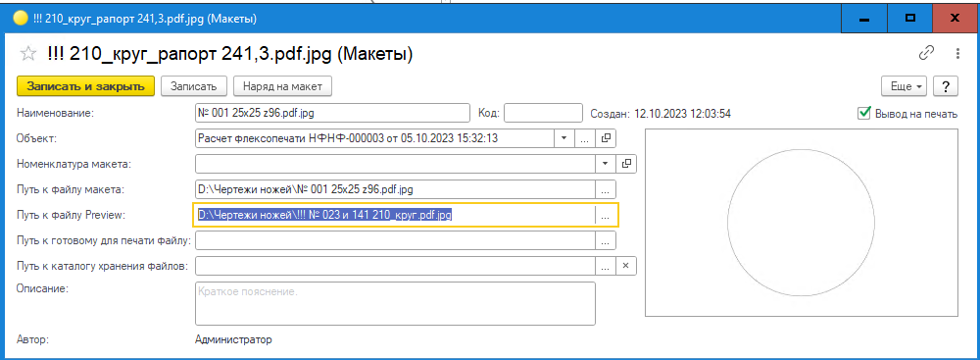Click the Объект field with Расчет флексопечати

[374, 137]
